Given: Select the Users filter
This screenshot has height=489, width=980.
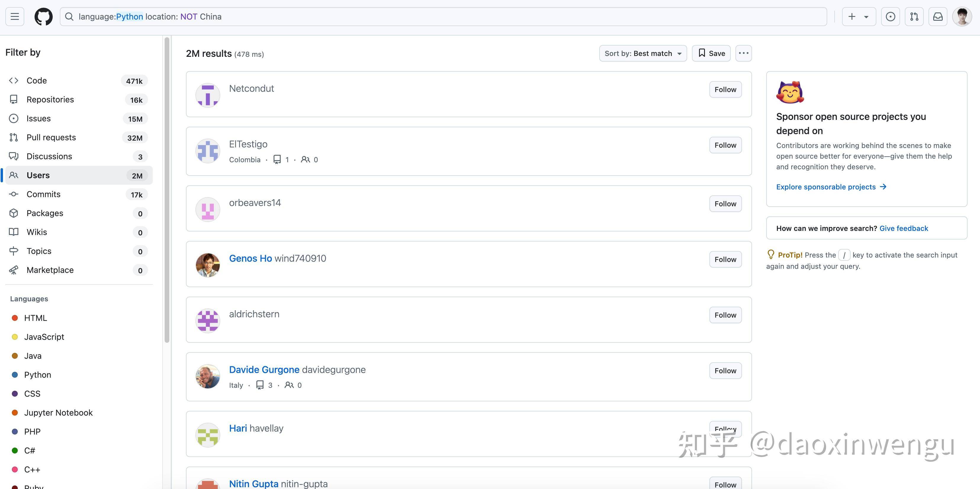Looking at the screenshot, I should click(79, 175).
